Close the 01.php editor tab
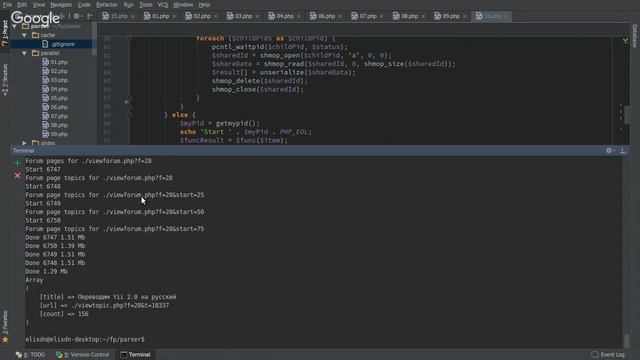 coord(174,17)
